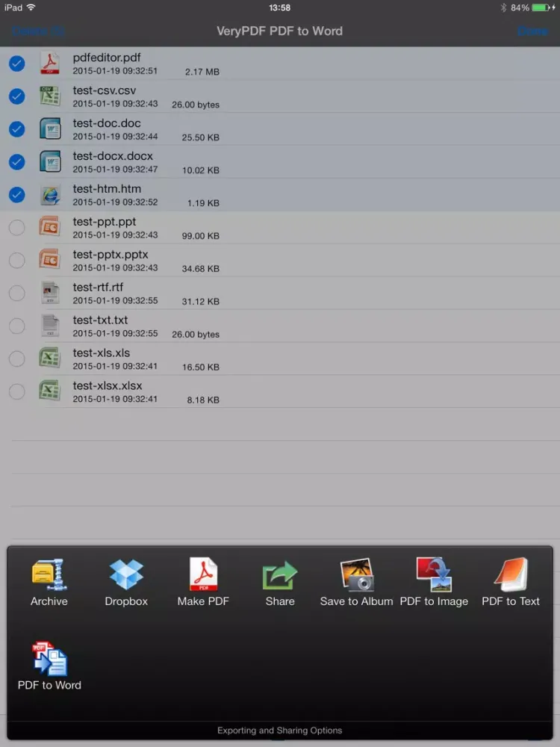Tap the 13:58 clock in status bar
This screenshot has width=560, height=747.
pos(279,7)
